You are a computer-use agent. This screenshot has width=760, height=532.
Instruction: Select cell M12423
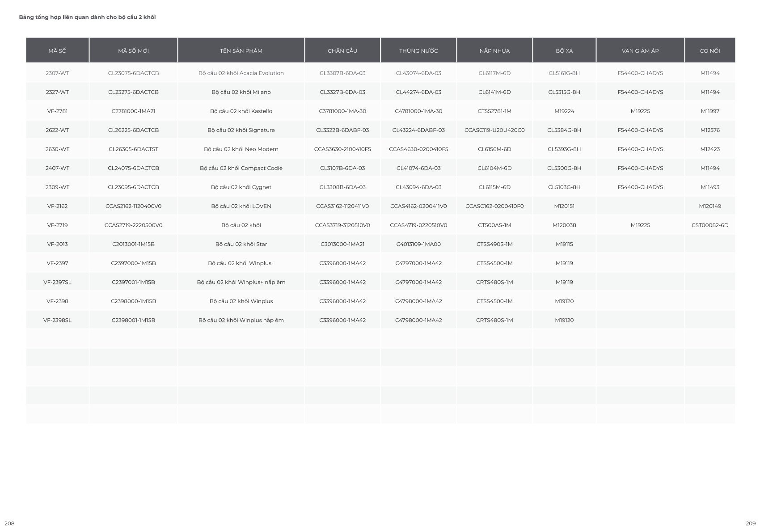pos(710,149)
